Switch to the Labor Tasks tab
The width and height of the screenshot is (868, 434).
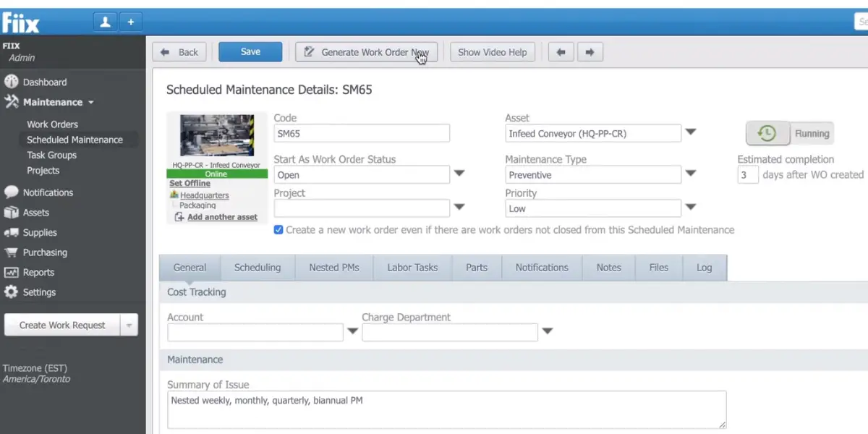tap(412, 268)
